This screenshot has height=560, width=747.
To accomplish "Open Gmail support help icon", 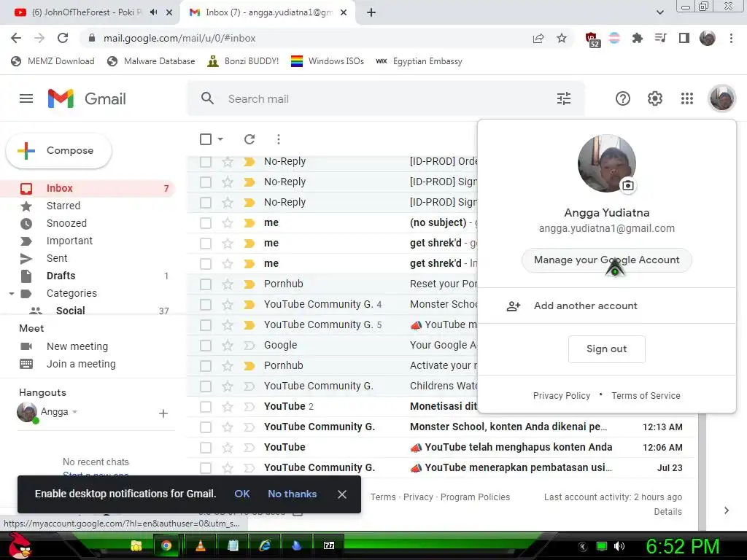I will click(623, 98).
